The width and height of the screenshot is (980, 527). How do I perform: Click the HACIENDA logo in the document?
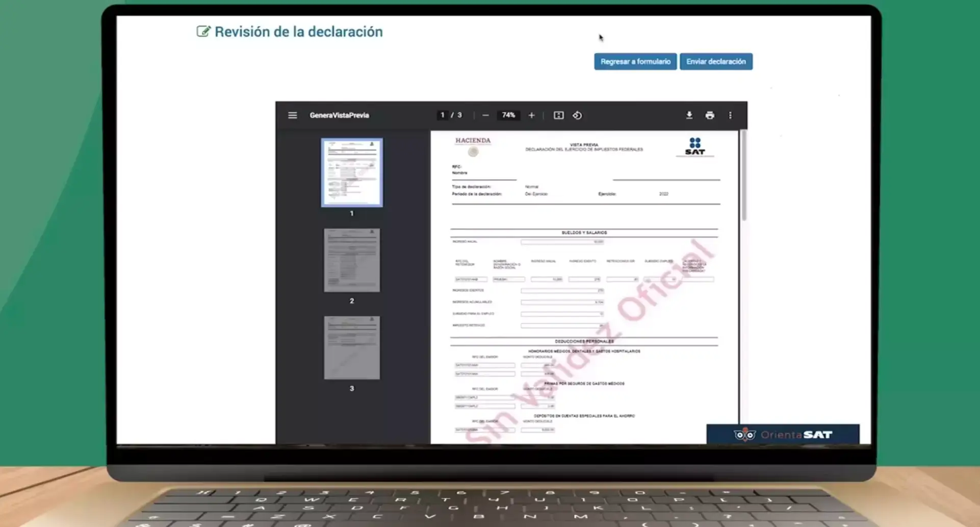(473, 146)
